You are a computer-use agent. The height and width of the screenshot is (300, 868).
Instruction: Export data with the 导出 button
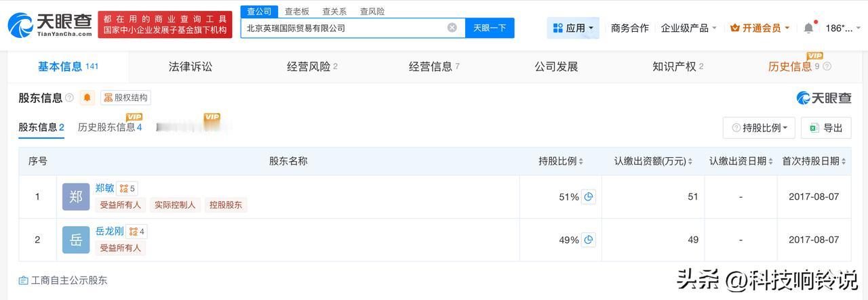coord(826,127)
